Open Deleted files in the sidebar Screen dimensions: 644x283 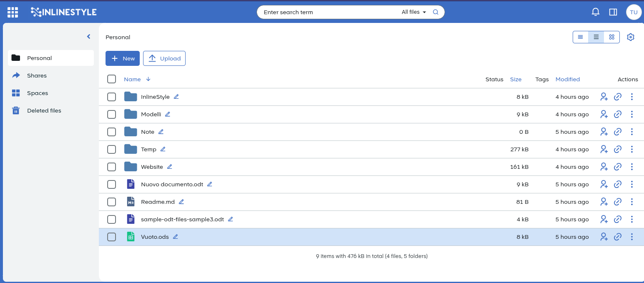click(x=51, y=110)
